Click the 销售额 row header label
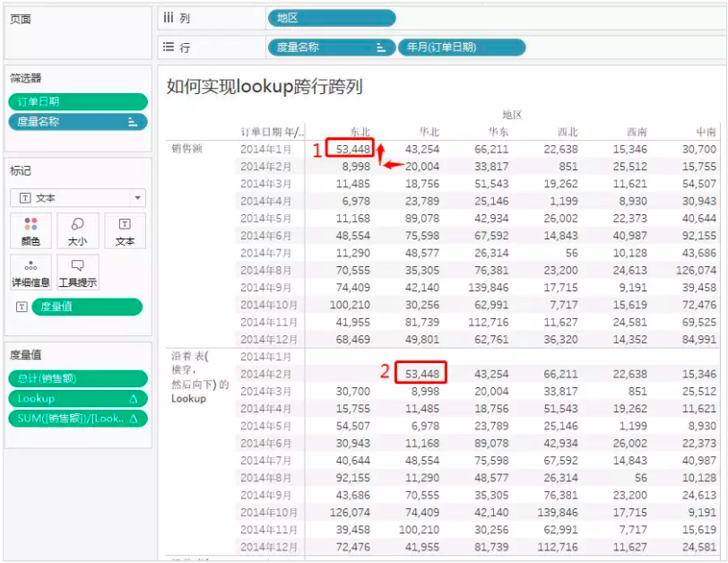This screenshot has height=563, width=728. click(187, 149)
